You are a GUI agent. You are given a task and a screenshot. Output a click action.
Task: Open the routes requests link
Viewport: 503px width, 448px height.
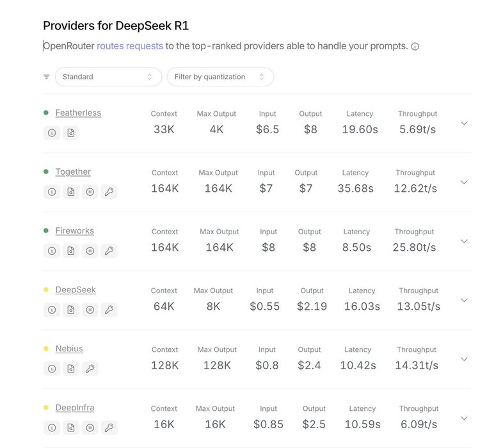[130, 46]
